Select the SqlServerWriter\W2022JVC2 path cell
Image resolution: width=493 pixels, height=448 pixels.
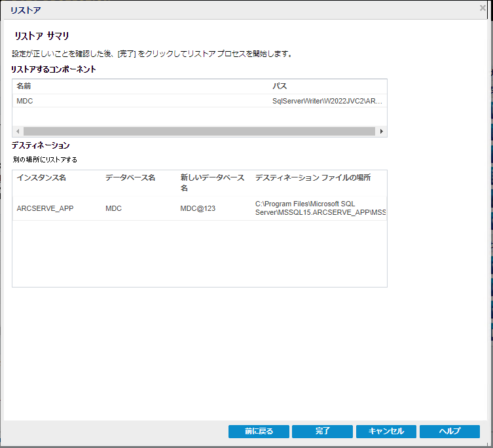pyautogui.click(x=327, y=101)
